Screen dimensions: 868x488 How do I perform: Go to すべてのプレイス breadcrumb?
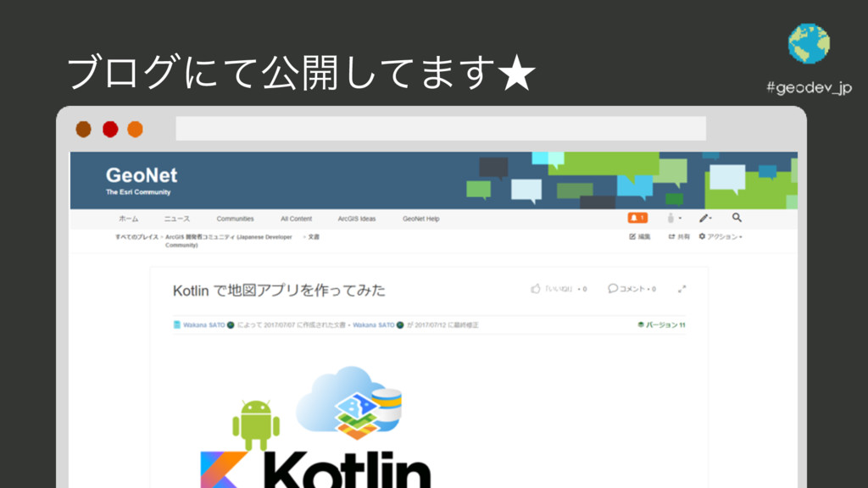[x=136, y=237]
